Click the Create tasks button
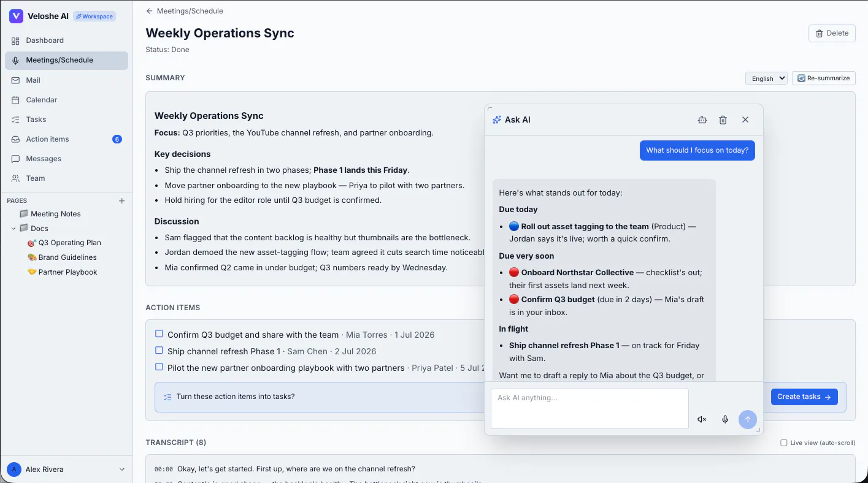 point(804,397)
